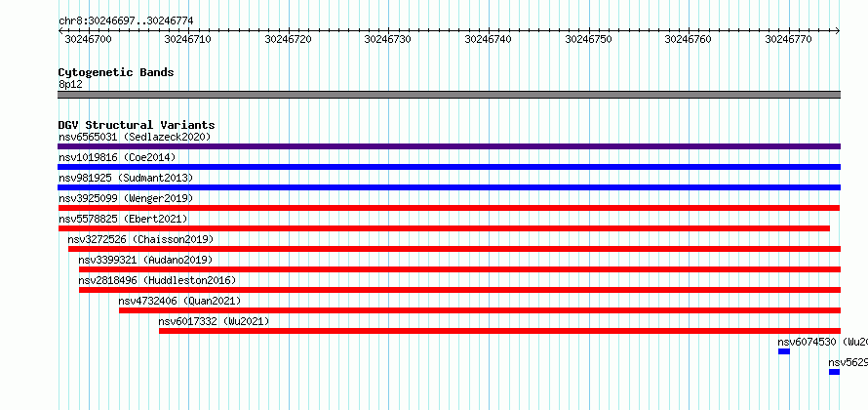Click the small blue bar under nsv6074530

tap(784, 351)
